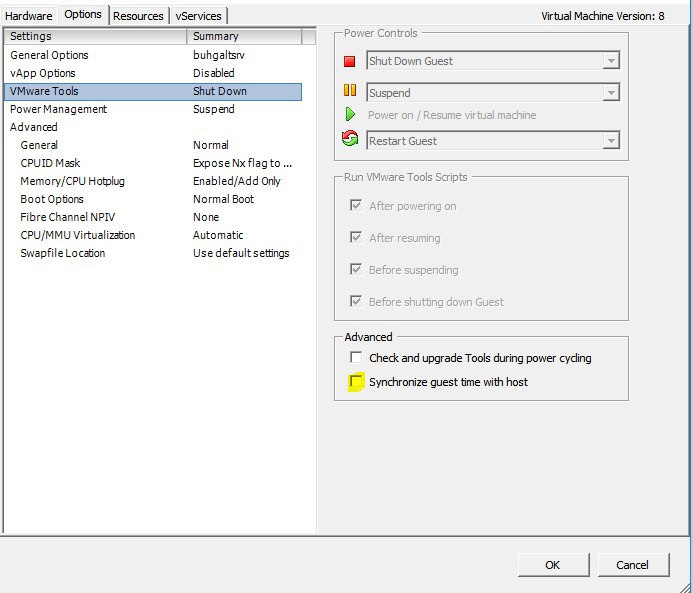Enable Check and upgrade Tools during power cycling
693x593 pixels.
[x=356, y=357]
